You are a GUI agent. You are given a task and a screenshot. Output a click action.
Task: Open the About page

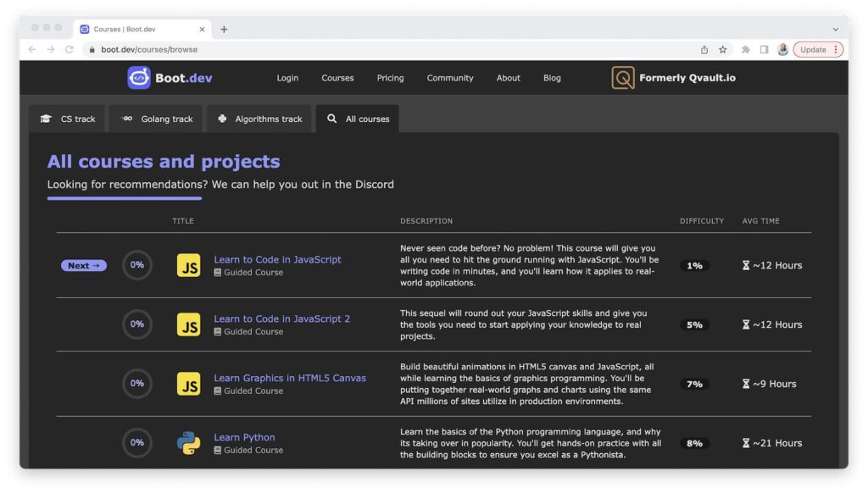(509, 78)
